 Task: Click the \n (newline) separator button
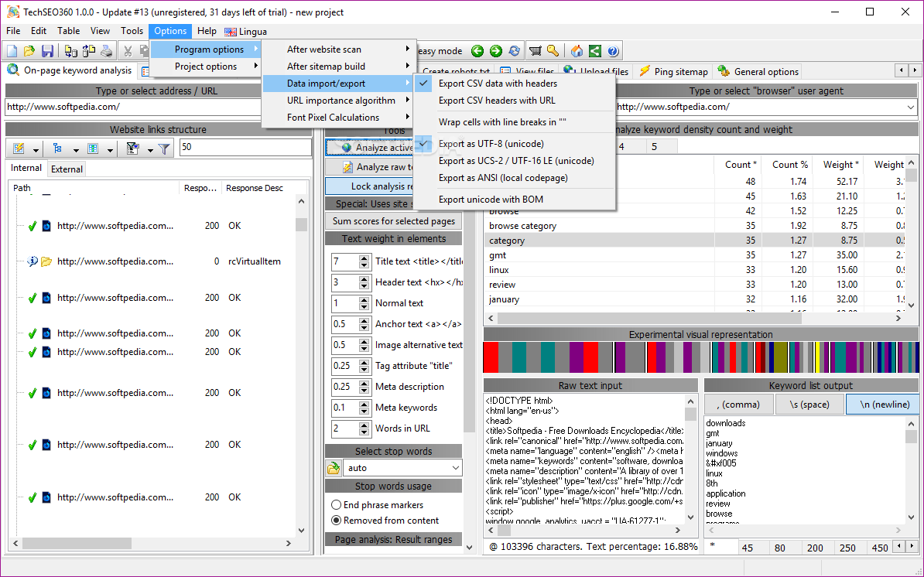click(x=885, y=405)
